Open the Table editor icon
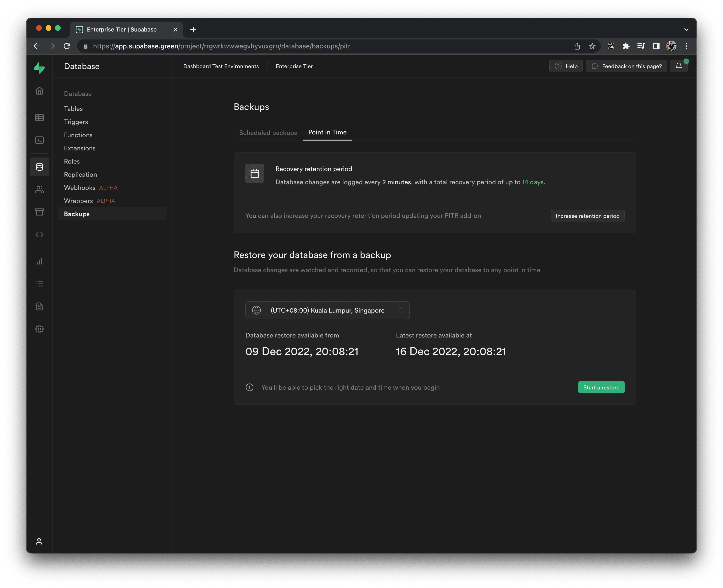723x588 pixels. pyautogui.click(x=39, y=118)
